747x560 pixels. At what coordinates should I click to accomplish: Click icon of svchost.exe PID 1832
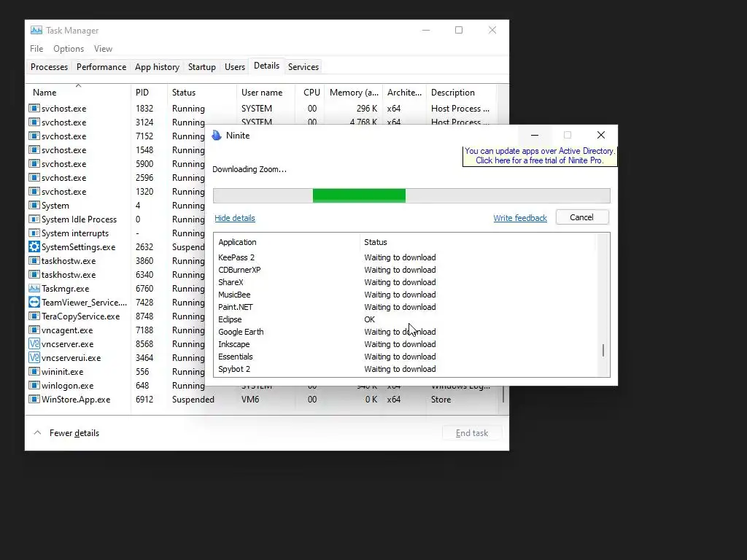click(34, 108)
